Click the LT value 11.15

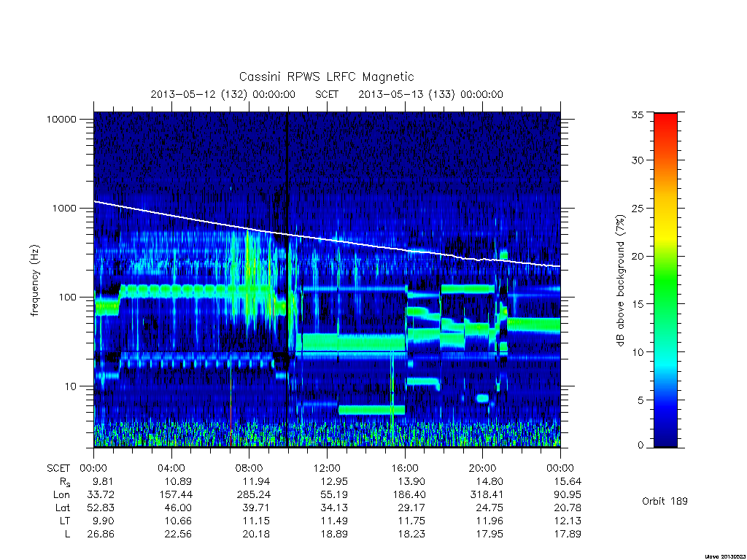click(x=256, y=521)
